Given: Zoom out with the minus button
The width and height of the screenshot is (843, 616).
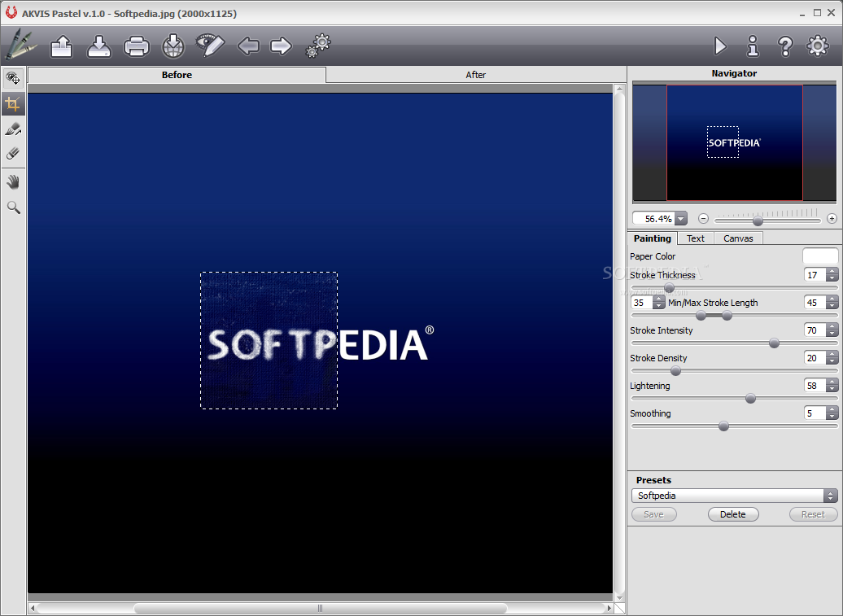Looking at the screenshot, I should (x=703, y=218).
